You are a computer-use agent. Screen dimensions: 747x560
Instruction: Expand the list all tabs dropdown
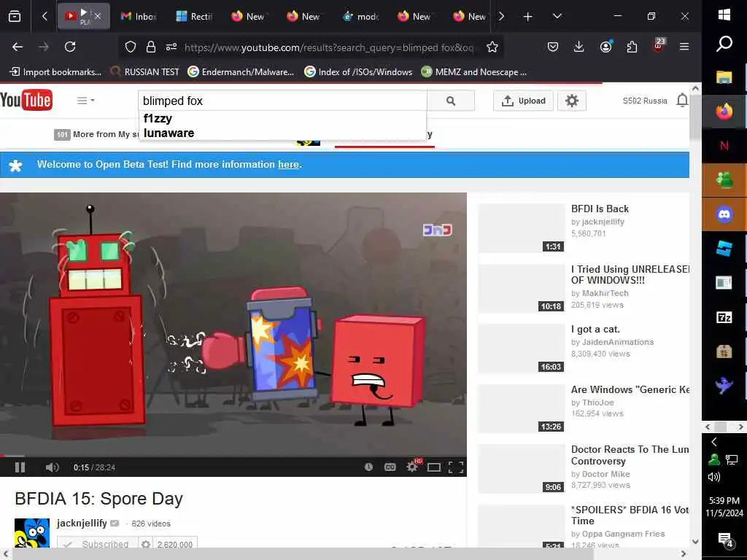557,17
